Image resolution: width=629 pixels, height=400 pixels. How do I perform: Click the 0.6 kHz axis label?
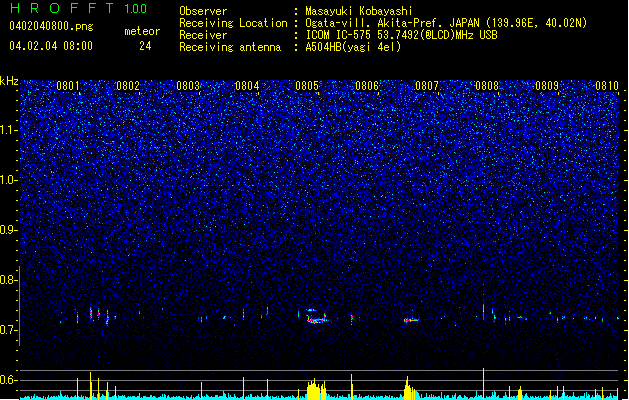tap(9, 380)
